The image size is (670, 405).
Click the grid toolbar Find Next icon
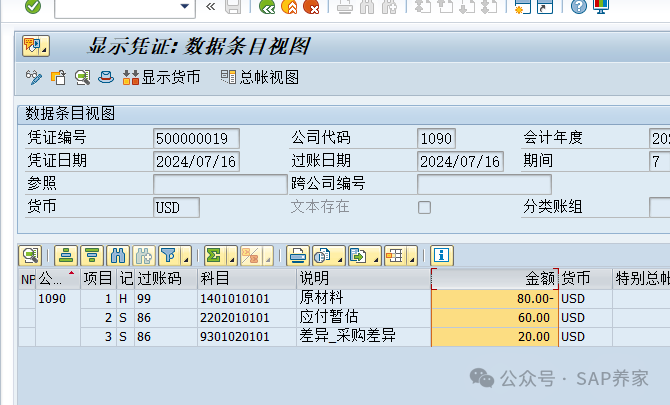pyautogui.click(x=144, y=255)
